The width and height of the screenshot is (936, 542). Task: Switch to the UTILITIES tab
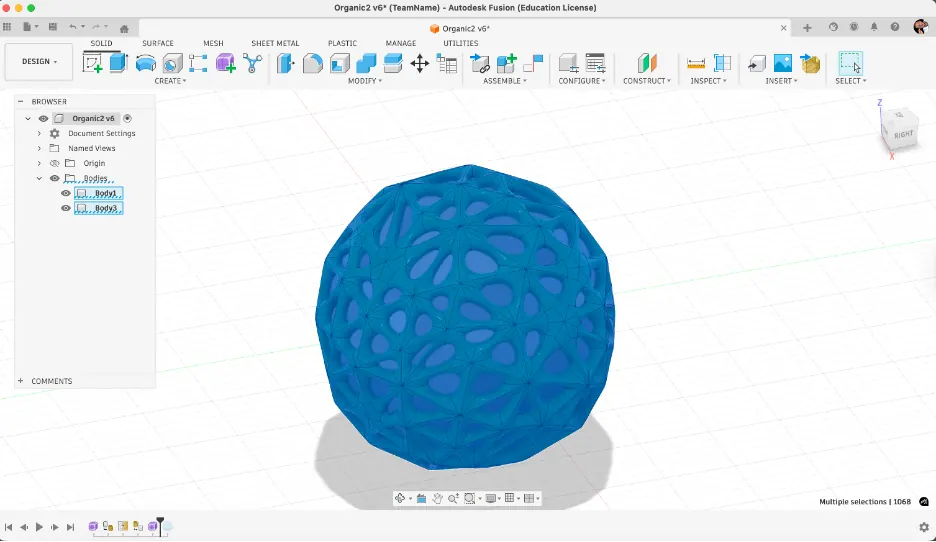click(460, 43)
